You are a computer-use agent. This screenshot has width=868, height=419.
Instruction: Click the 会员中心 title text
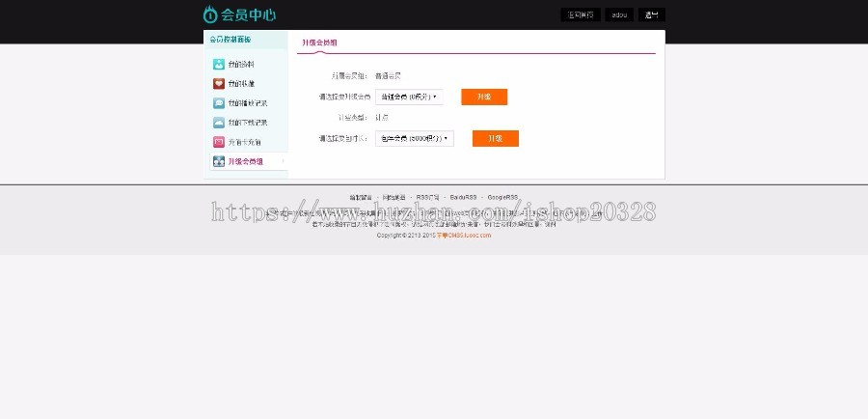pos(249,15)
